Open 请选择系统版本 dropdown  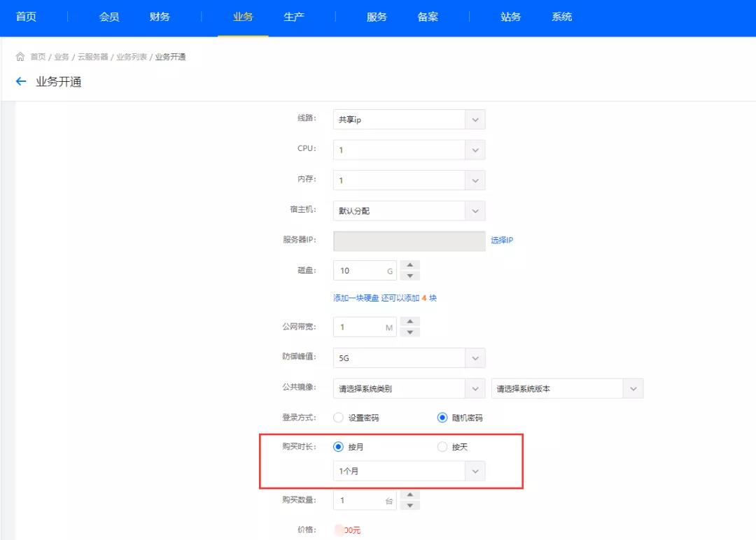coord(568,388)
